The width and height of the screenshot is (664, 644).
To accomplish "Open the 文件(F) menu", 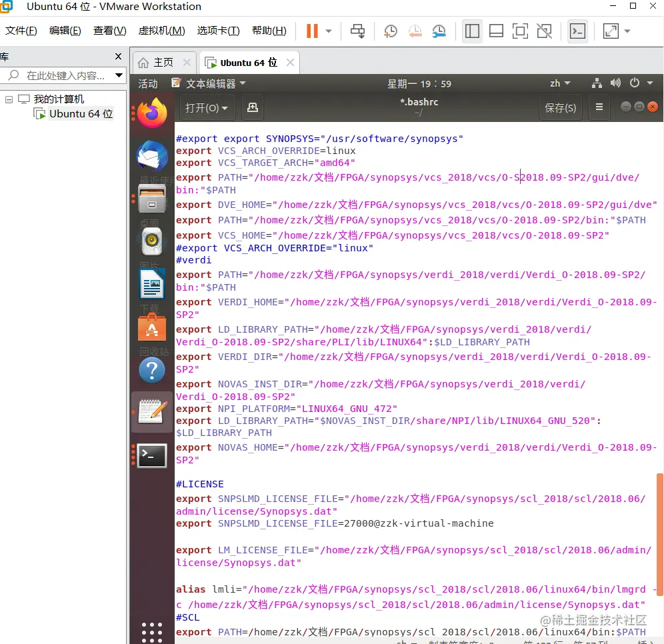I will point(21,31).
